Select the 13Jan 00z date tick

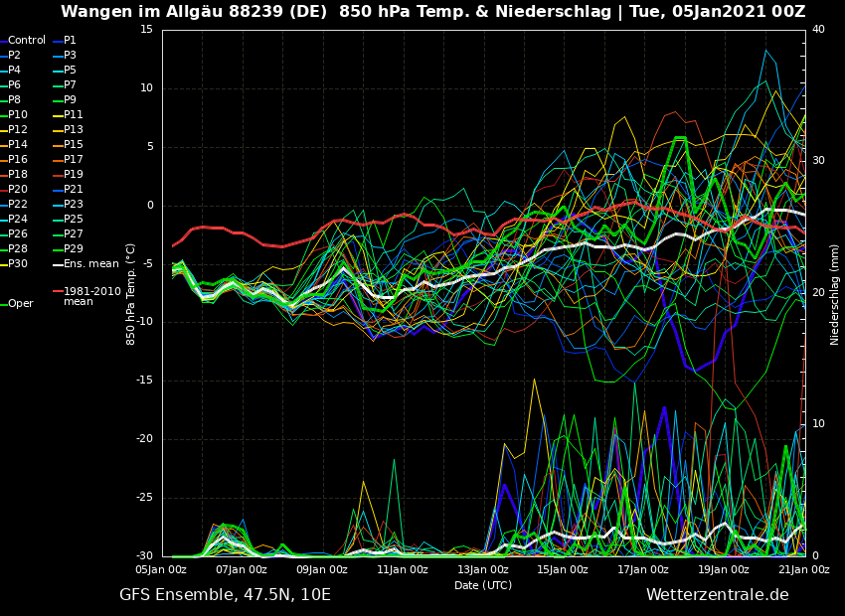[483, 570]
